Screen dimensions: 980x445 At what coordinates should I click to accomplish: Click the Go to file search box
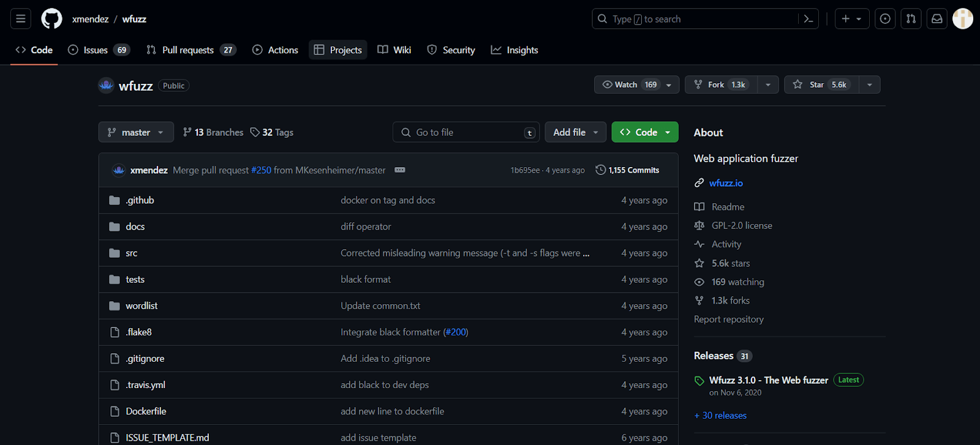click(466, 132)
